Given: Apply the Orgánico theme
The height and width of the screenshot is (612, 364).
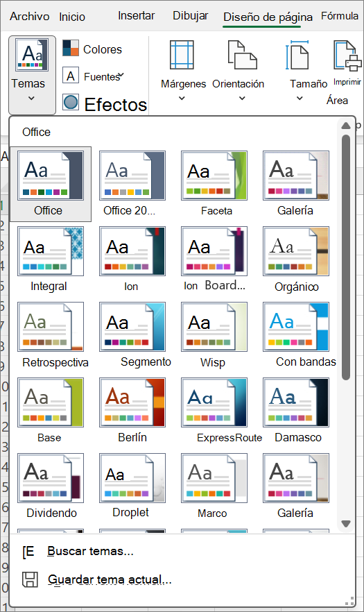Looking at the screenshot, I should (296, 260).
